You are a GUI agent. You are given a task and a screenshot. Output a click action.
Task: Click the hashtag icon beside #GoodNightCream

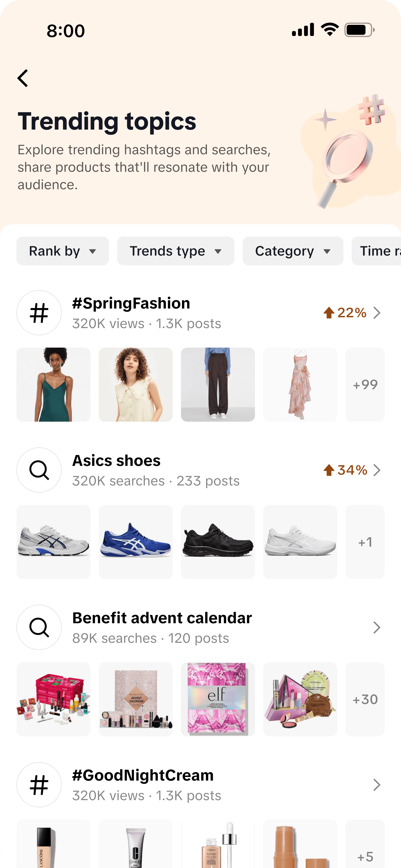coord(39,785)
